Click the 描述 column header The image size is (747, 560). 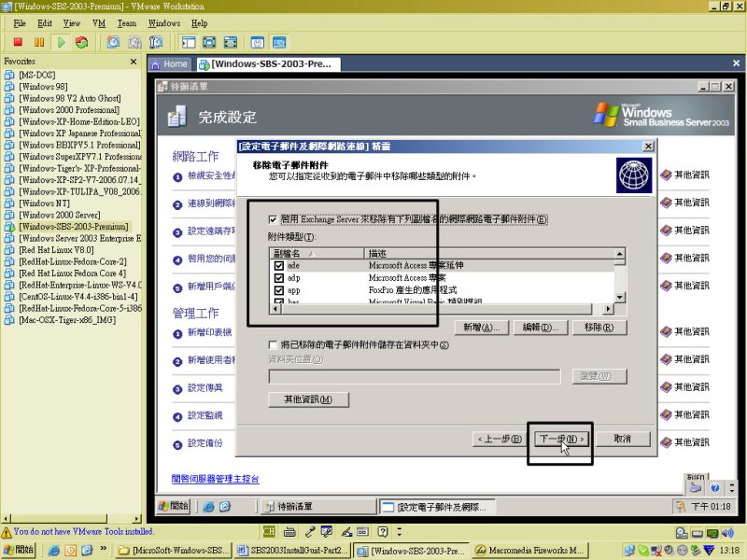tap(489, 253)
